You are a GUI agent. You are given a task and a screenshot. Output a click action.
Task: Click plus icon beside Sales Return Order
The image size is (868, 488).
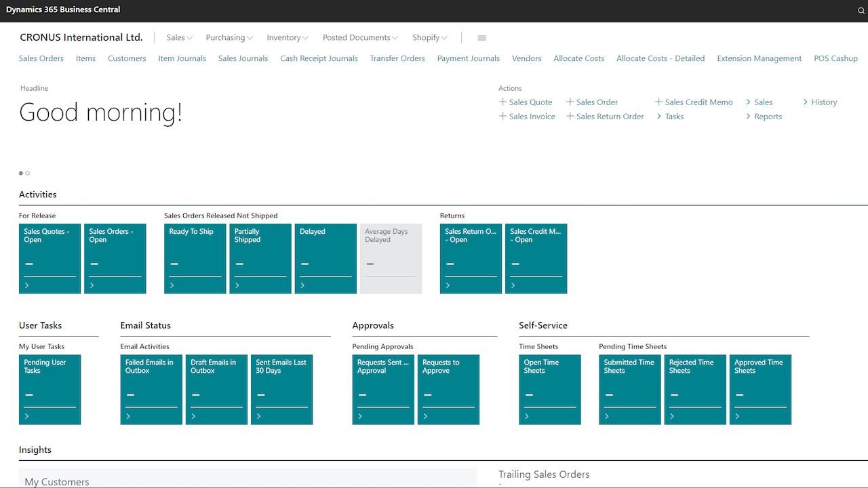tap(570, 116)
